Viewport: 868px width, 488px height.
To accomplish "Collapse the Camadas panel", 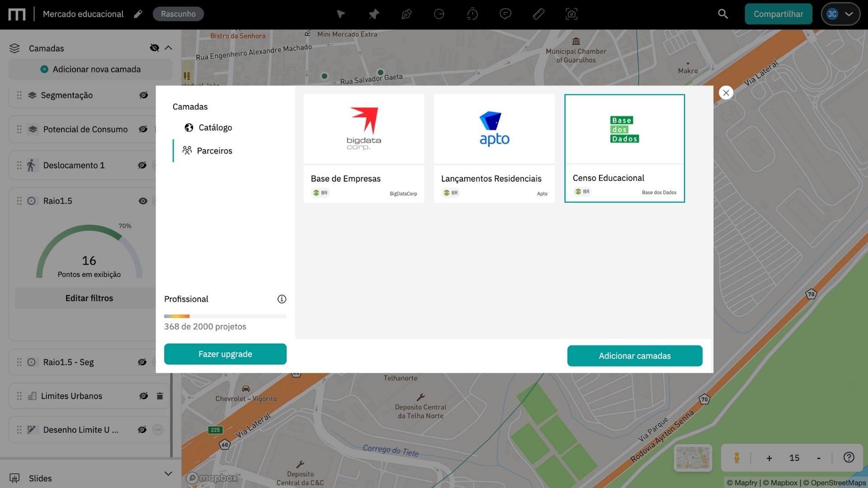I will coord(169,47).
